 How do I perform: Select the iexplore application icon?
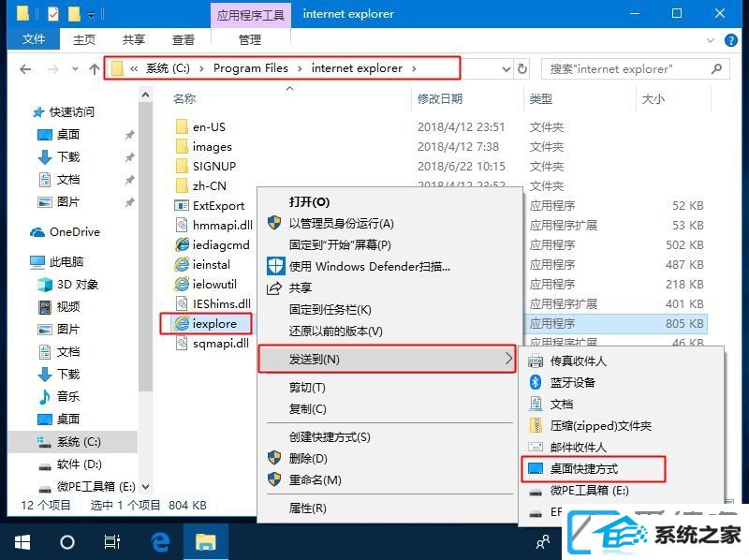(x=182, y=323)
